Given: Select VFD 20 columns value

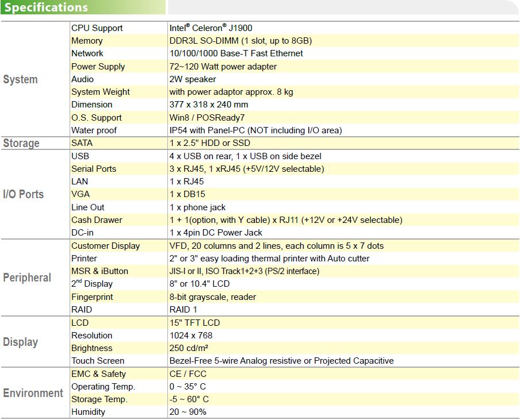Looking at the screenshot, I should 277,246.
